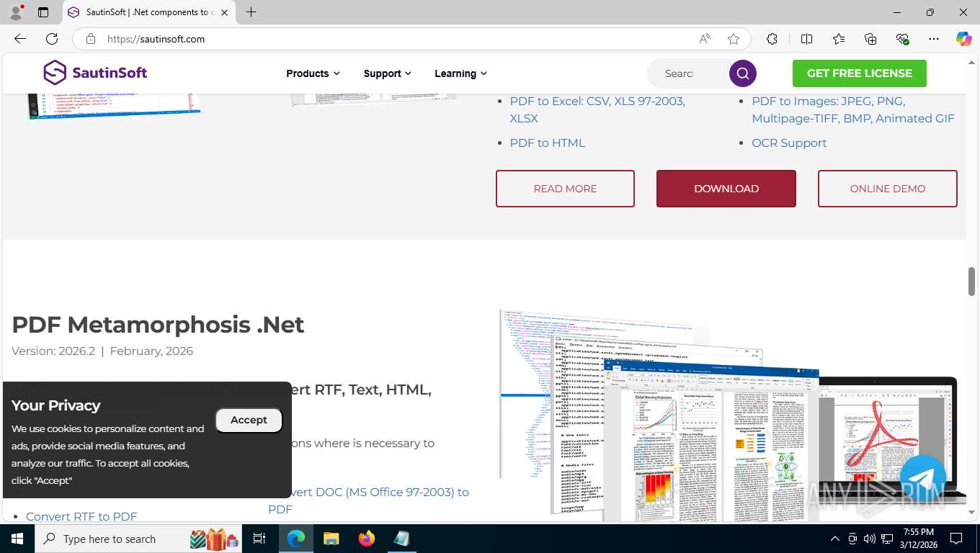Click the purple search magnifier button
The width and height of the screenshot is (980, 553).
[x=743, y=73]
